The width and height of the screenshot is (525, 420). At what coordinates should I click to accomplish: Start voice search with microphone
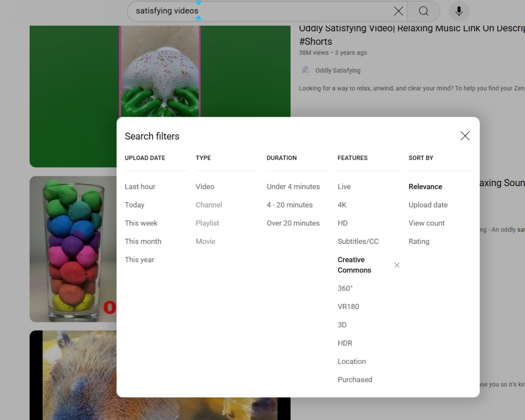tap(458, 11)
